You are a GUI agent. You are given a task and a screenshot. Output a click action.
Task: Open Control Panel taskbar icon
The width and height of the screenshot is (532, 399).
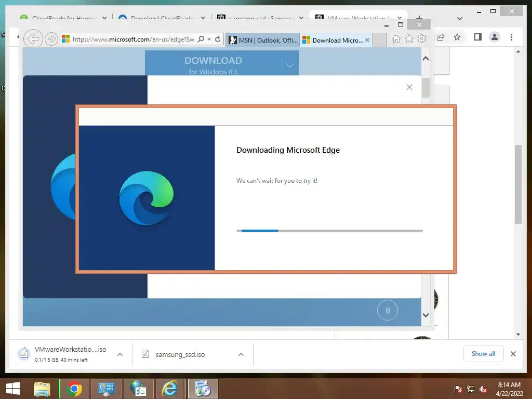click(x=106, y=389)
